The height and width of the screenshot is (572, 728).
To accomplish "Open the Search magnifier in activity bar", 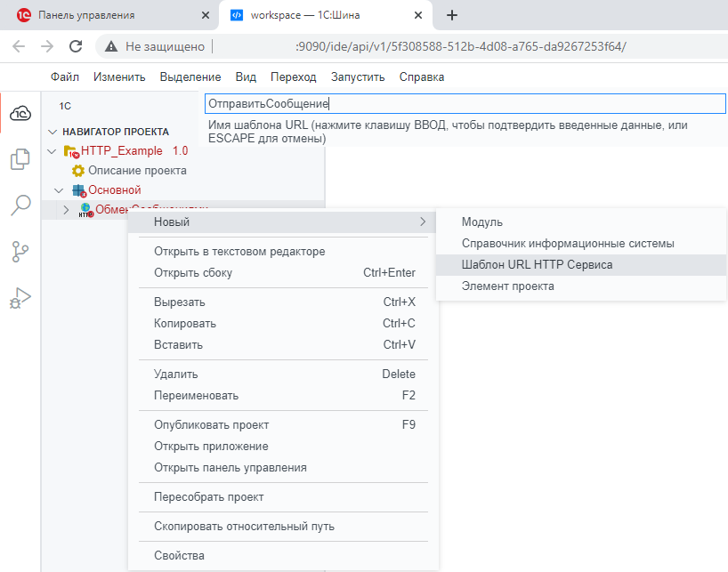I will click(20, 205).
